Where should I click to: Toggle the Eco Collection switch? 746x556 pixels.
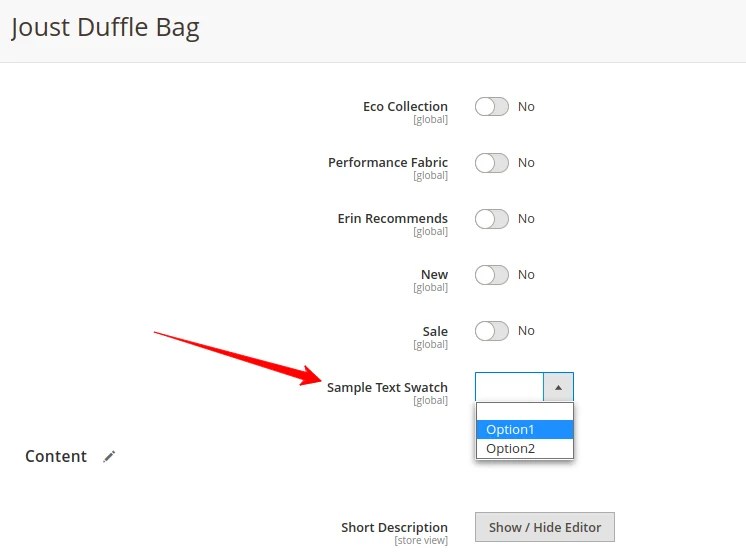point(492,107)
